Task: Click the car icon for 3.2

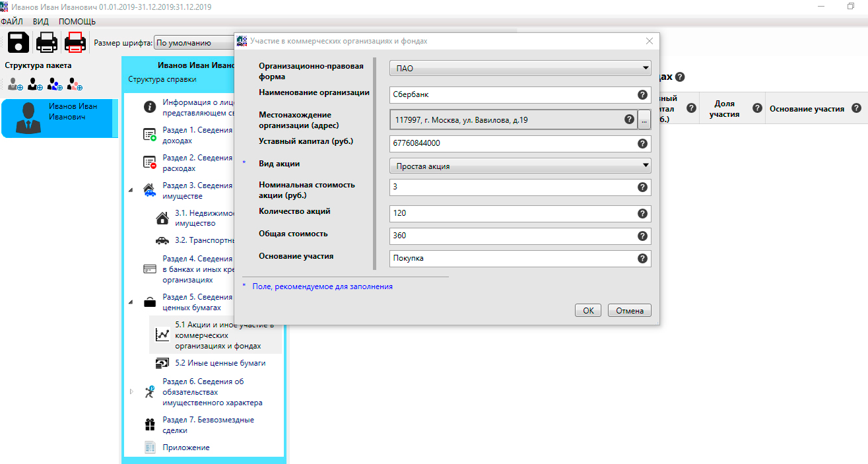Action: pyautogui.click(x=162, y=240)
